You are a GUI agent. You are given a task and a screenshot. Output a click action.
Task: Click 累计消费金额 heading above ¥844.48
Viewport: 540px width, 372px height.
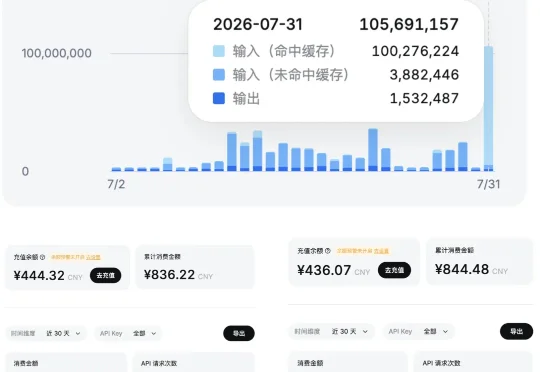pyautogui.click(x=455, y=250)
